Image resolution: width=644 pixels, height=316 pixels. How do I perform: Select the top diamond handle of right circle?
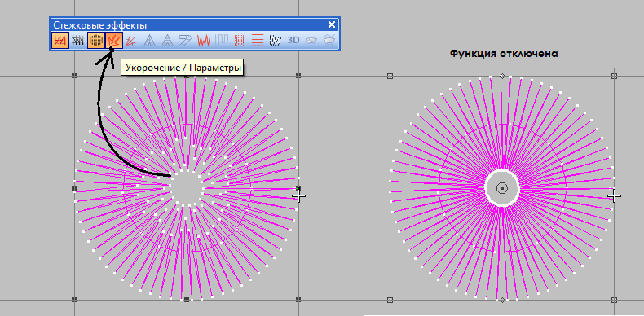click(502, 76)
